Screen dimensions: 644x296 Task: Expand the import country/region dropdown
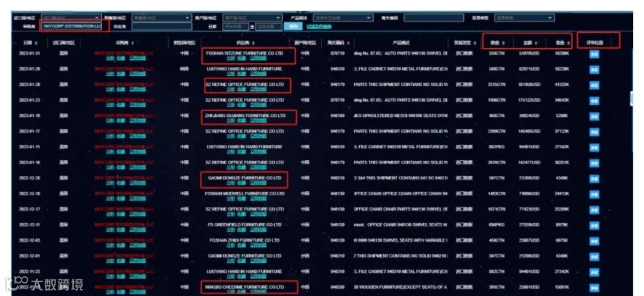(70, 18)
